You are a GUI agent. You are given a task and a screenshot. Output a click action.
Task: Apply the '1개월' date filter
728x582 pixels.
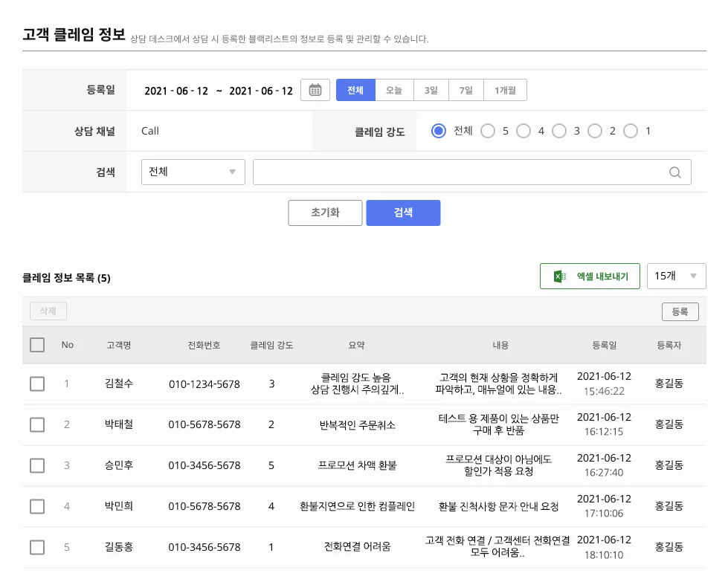pos(504,89)
